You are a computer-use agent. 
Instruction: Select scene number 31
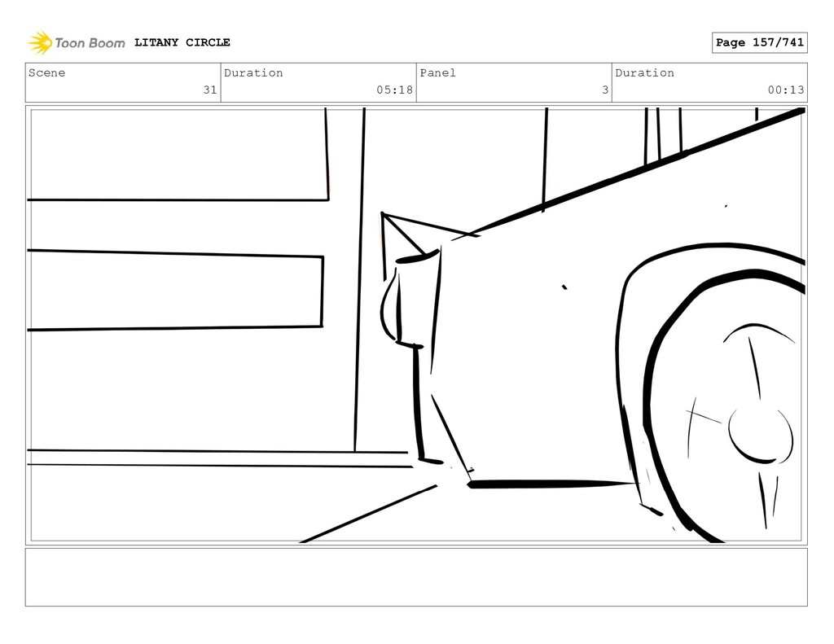pyautogui.click(x=210, y=90)
